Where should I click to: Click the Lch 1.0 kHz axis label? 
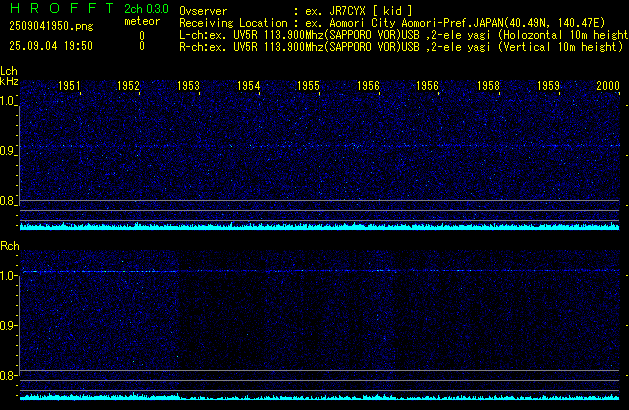(x=7, y=101)
